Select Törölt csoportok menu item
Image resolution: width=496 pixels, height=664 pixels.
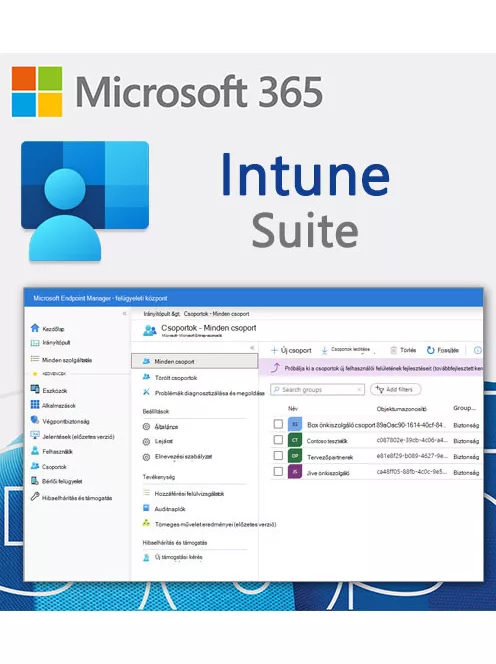pos(175,377)
